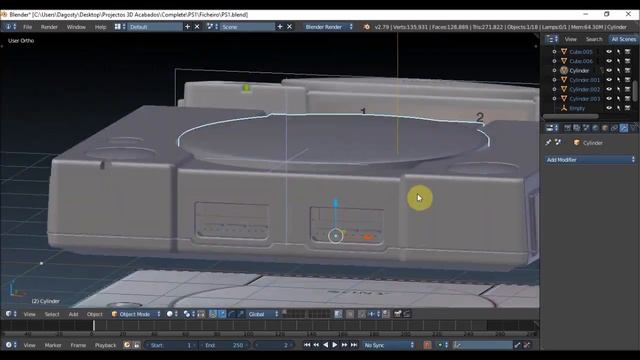Open the scene browse icon
This screenshot has height=360, width=640.
[x=212, y=27]
